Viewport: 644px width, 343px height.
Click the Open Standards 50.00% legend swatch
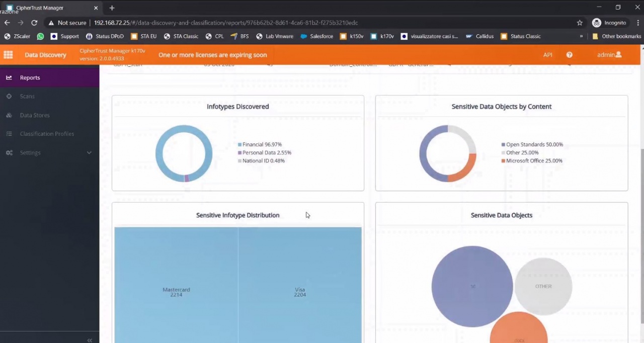click(503, 144)
